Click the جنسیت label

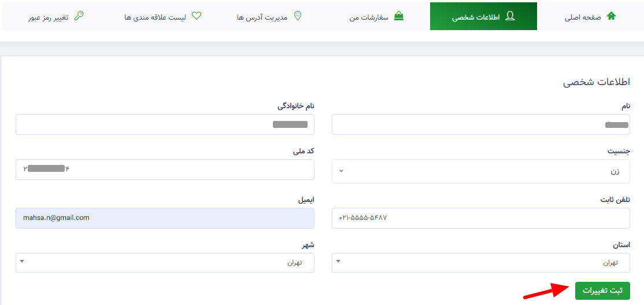click(x=619, y=151)
